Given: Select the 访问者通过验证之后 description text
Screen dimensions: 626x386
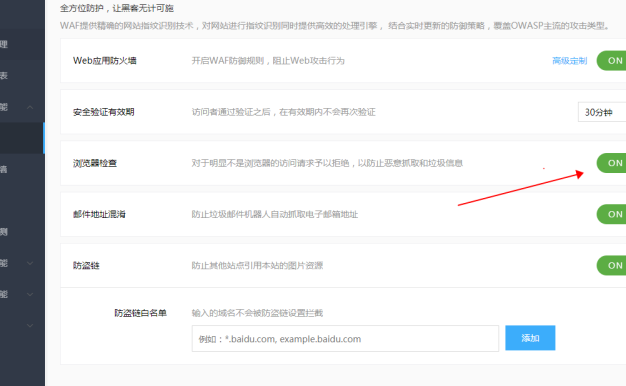Looking at the screenshot, I should 283,112.
